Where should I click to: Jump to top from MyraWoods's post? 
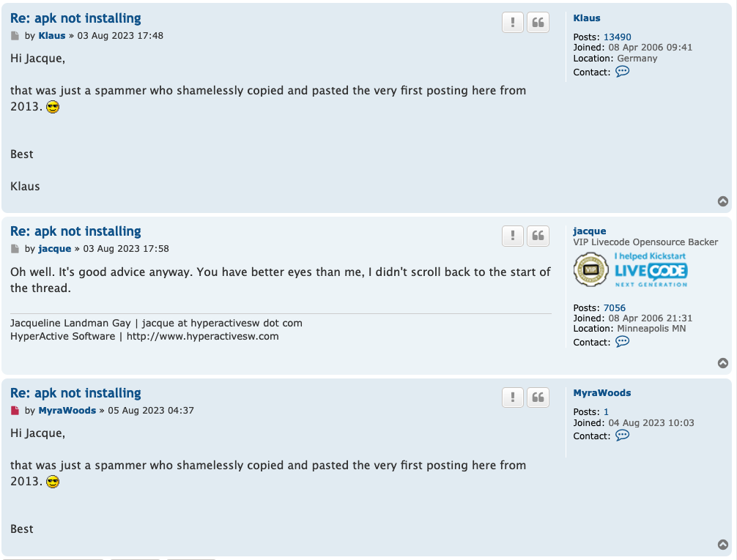(x=722, y=545)
